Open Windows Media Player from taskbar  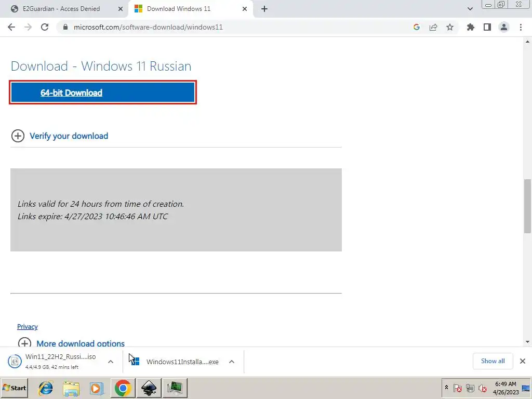coord(97,388)
